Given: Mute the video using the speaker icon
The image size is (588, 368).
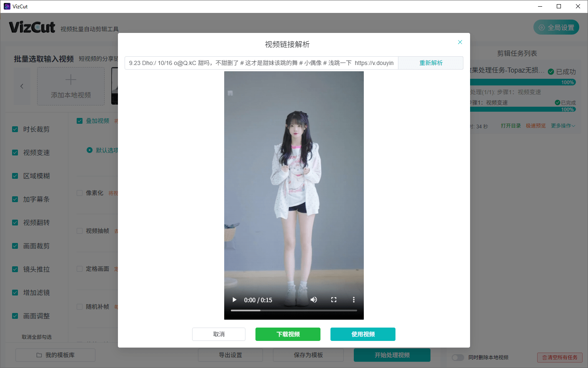Looking at the screenshot, I should pos(314,300).
